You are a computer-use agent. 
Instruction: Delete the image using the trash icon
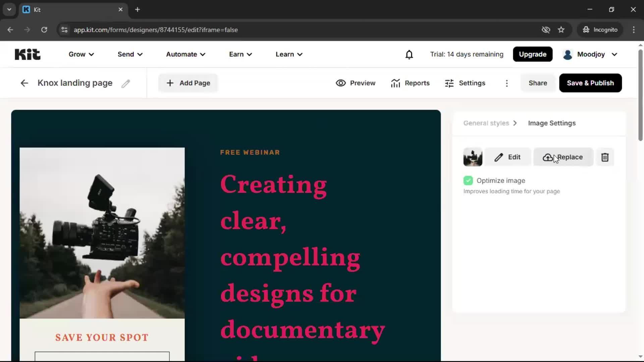point(605,157)
